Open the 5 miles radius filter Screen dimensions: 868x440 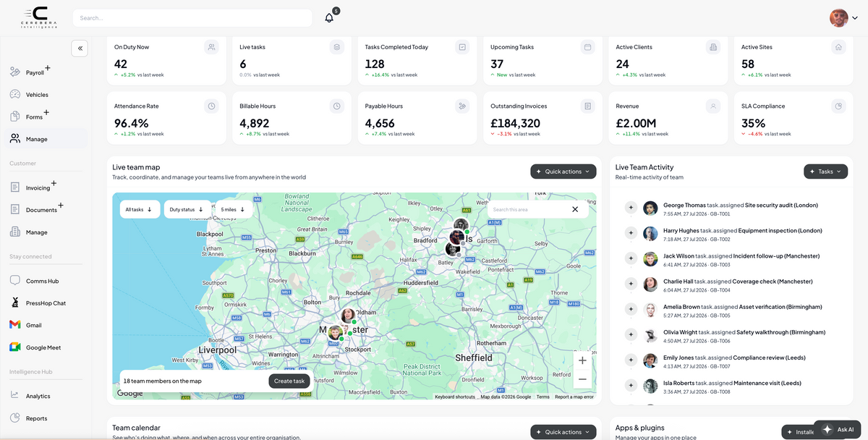coord(234,209)
